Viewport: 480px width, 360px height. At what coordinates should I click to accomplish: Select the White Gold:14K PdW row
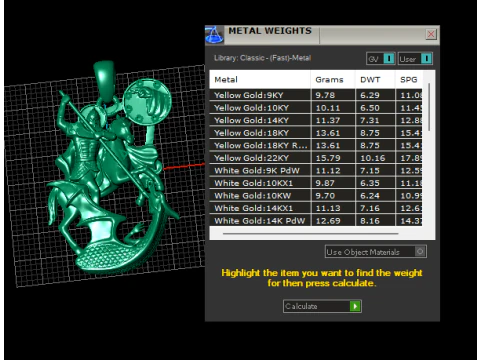[316, 221]
